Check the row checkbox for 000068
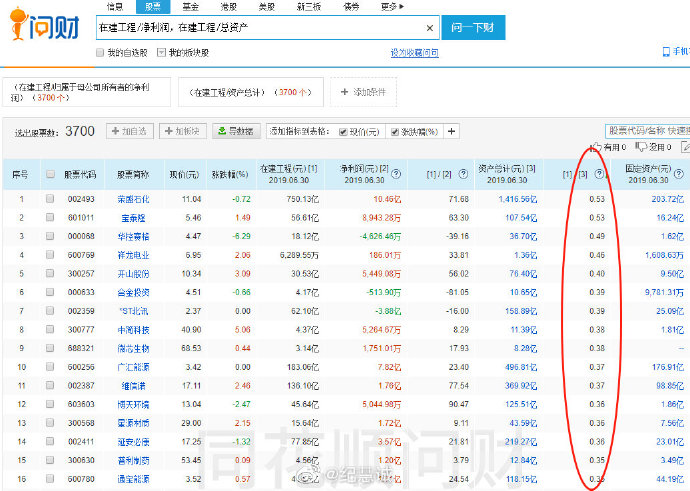 [x=50, y=236]
